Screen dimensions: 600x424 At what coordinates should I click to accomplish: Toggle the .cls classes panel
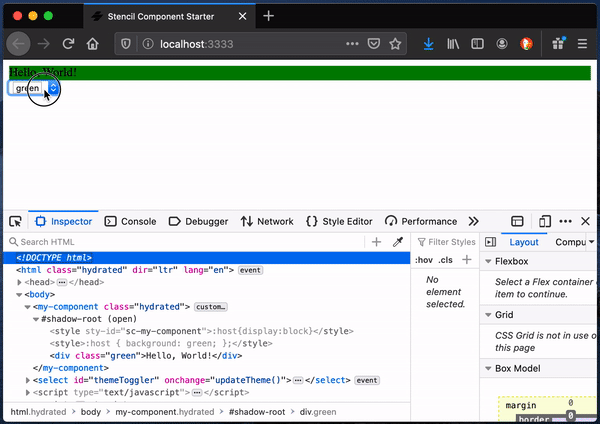click(445, 260)
